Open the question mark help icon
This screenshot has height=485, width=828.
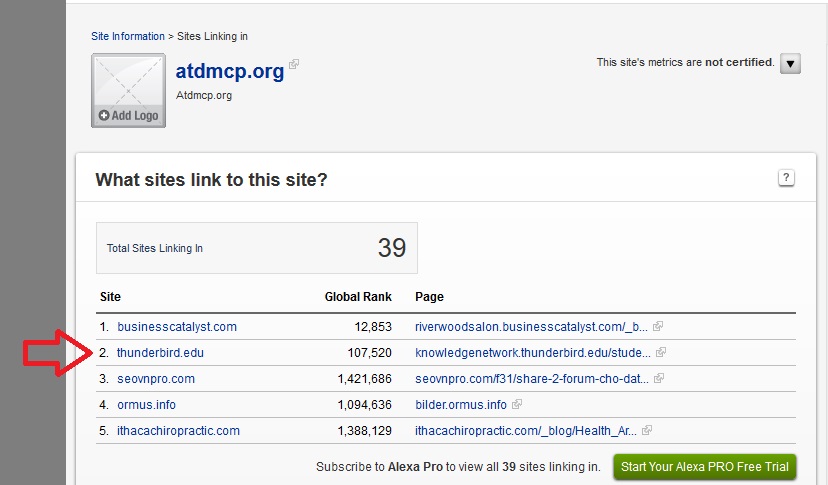[786, 178]
